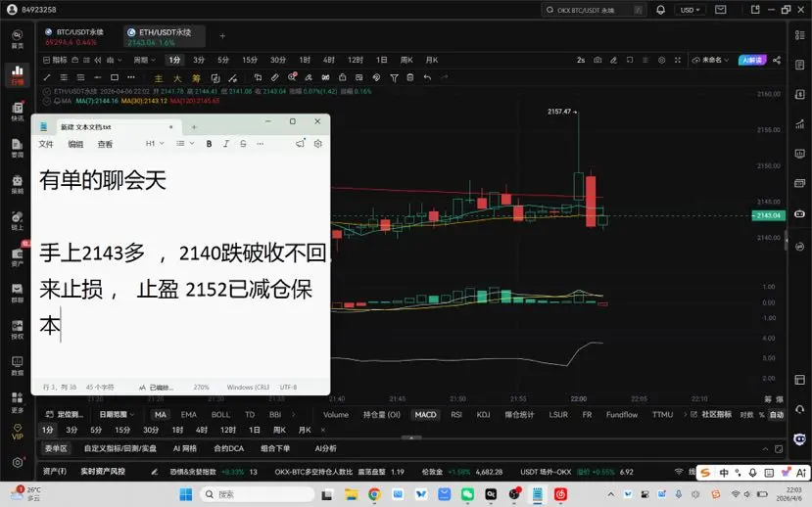Image resolution: width=812 pixels, height=507 pixels.
Task: Expand Notepad list style dropdown
Action: 185,143
